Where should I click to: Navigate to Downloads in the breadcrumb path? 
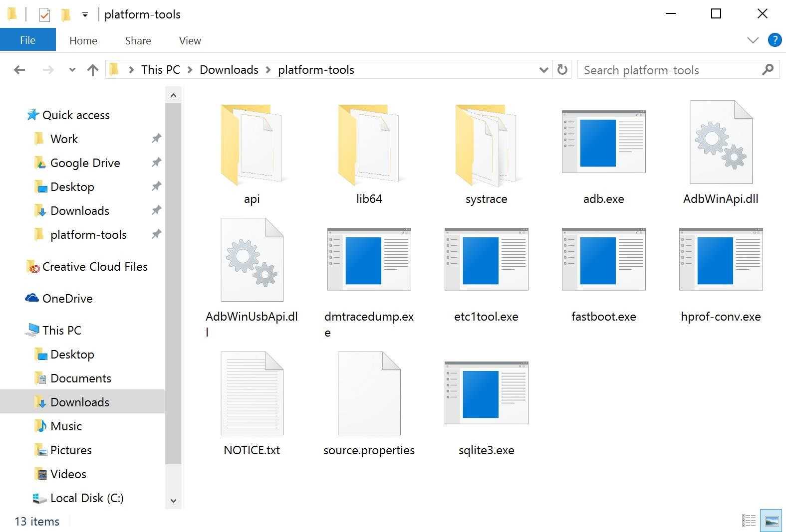(x=229, y=70)
